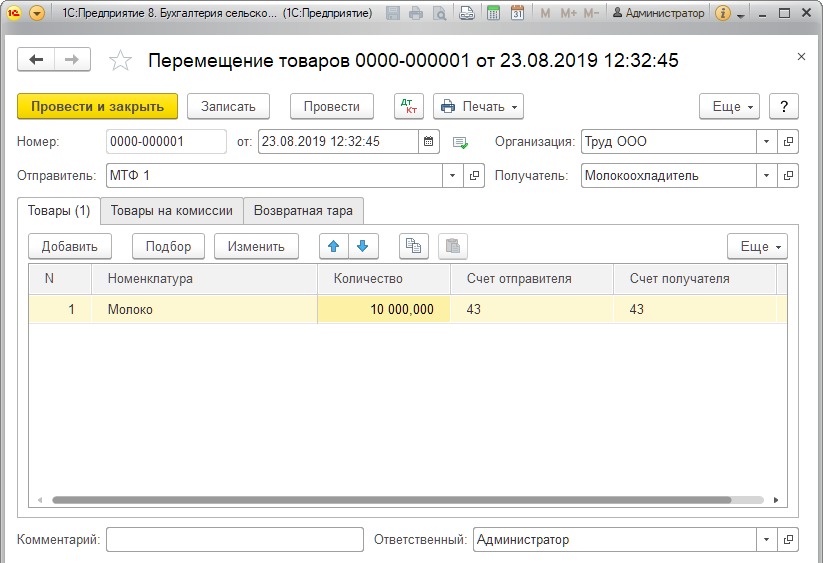Click the paste rows icon
This screenshot has width=823, height=563.
coord(453,247)
